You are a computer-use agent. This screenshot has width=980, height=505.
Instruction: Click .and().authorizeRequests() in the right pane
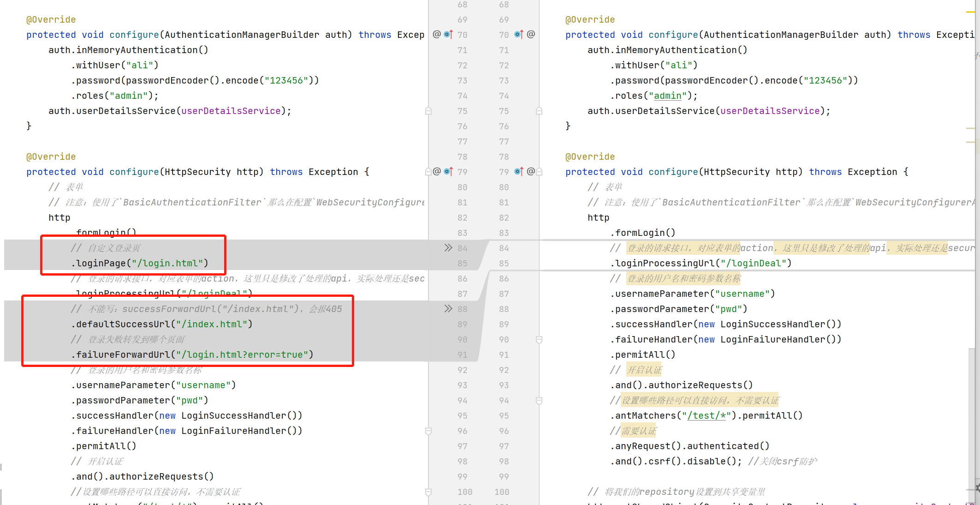[x=682, y=385]
